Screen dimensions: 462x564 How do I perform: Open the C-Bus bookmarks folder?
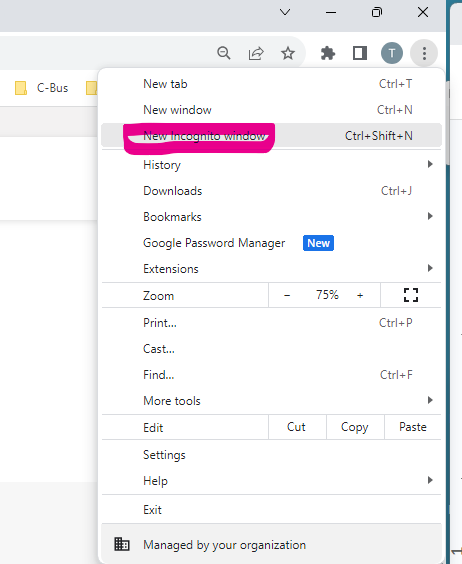(x=41, y=88)
